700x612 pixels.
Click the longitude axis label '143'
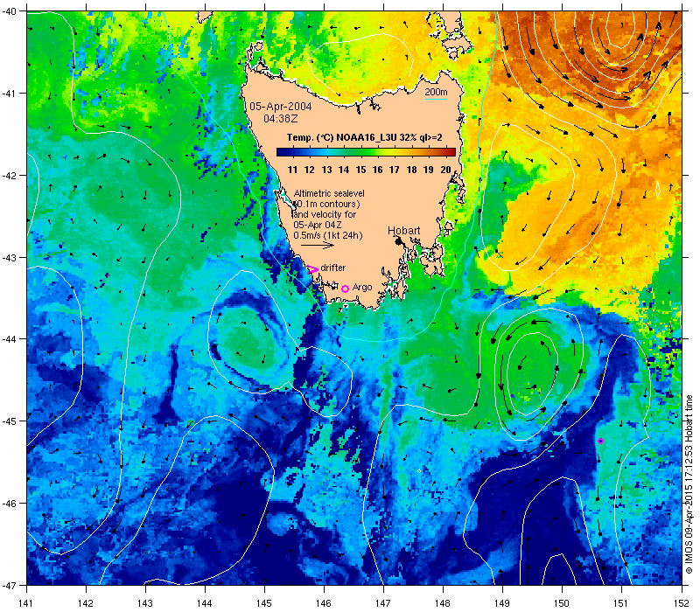[x=145, y=603]
